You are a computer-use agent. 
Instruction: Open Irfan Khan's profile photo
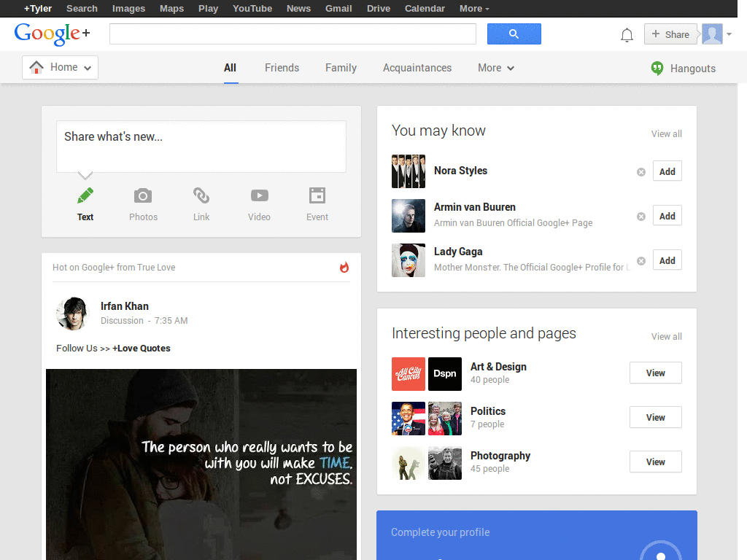tap(73, 314)
